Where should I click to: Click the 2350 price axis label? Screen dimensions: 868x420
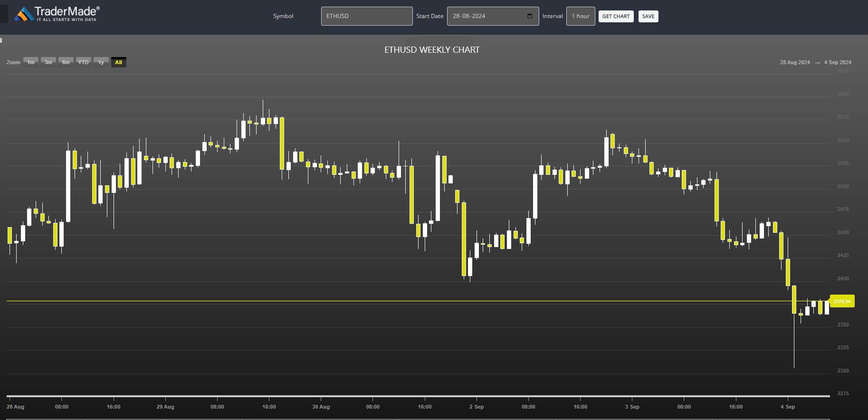click(x=843, y=325)
